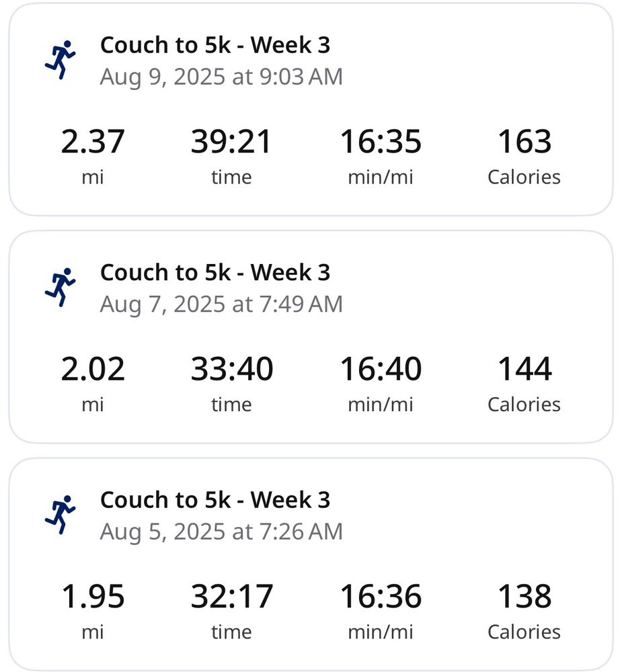Image resolution: width=622 pixels, height=672 pixels.
Task: Select the 39:21 time value
Action: (x=231, y=141)
